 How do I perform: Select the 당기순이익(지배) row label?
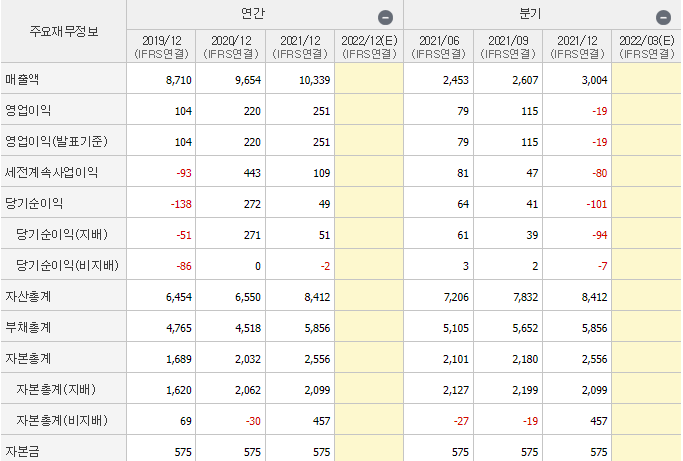(x=62, y=234)
